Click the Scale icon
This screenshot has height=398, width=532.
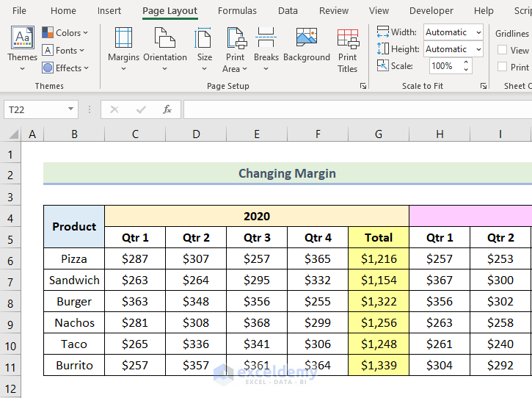[383, 65]
